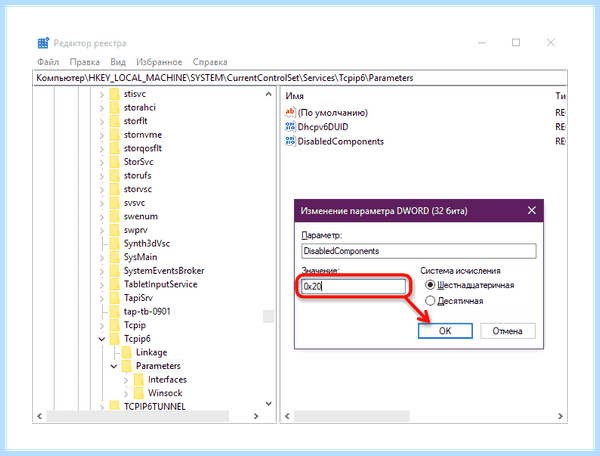The width and height of the screenshot is (600, 456).
Task: Expand the Winsock tree node
Action: click(x=126, y=393)
